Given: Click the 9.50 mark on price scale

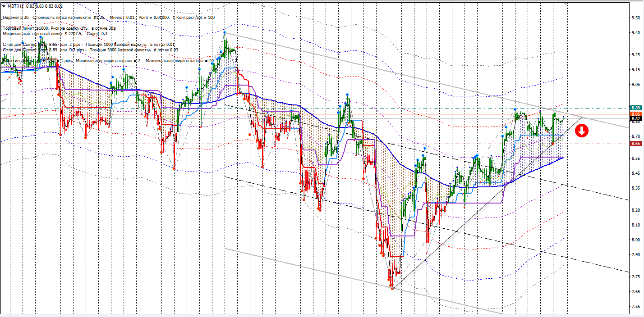Looking at the screenshot, I should pyautogui.click(x=636, y=18).
